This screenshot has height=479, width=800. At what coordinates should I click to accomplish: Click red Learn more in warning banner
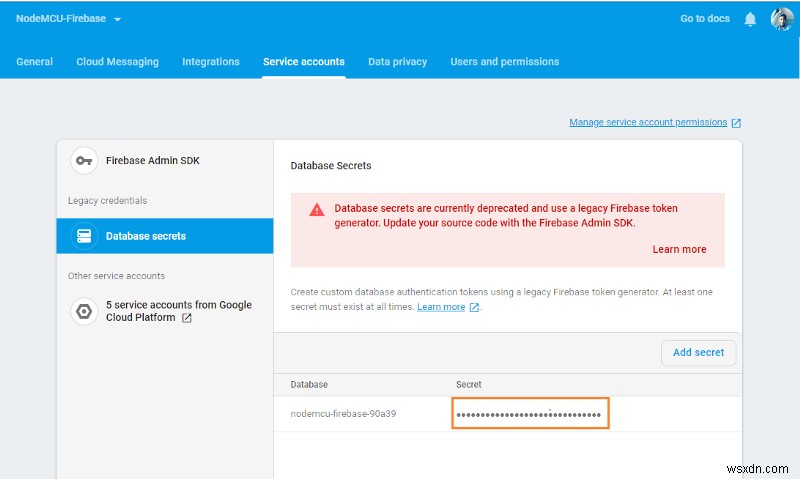(x=679, y=249)
